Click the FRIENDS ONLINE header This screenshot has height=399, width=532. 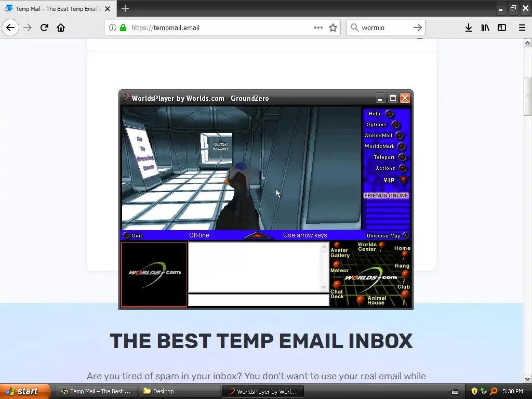point(386,195)
